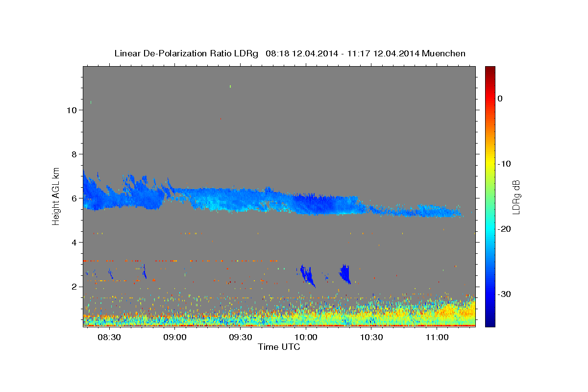Viewport: 588px width, 392px height.
Task: Click the plot title "Linear De-Polarization Ratio LDRg"
Action: click(186, 53)
